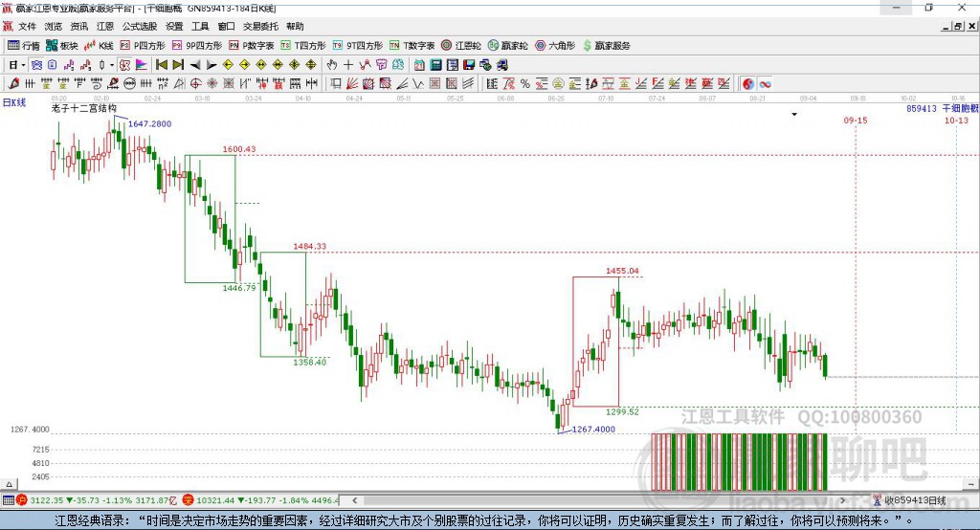The height and width of the screenshot is (530, 980).
Task: Open the 六角形 hexagon tool
Action: [x=555, y=46]
